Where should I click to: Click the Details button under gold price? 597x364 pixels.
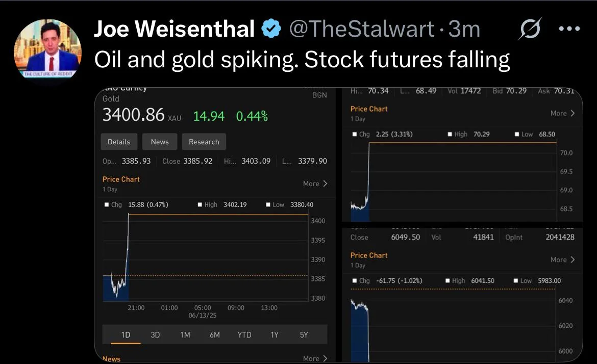[119, 142]
